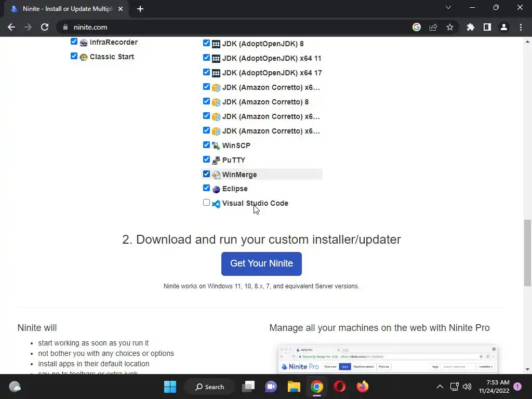Click the Chrome icon in taskbar

(317, 387)
